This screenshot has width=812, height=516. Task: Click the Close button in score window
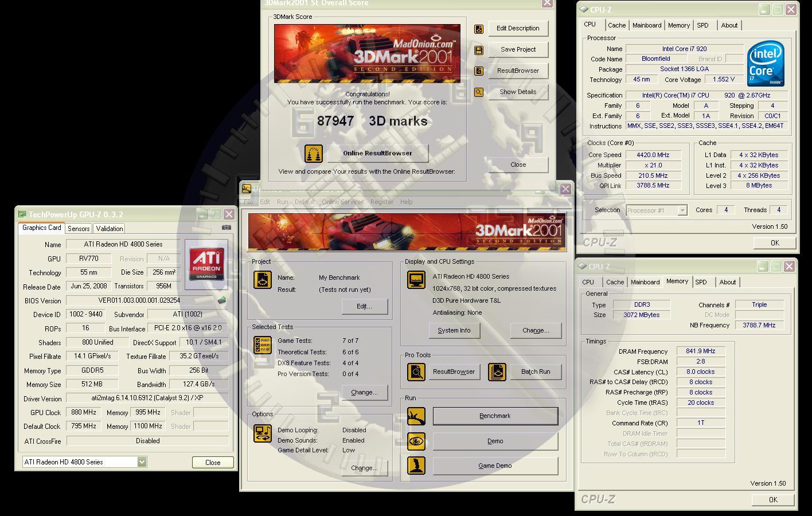(x=518, y=165)
